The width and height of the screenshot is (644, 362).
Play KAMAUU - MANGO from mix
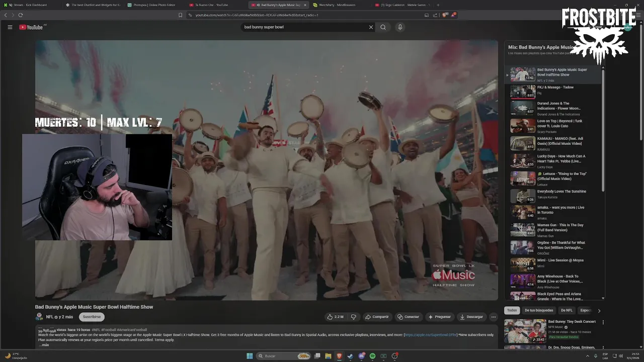(x=553, y=143)
